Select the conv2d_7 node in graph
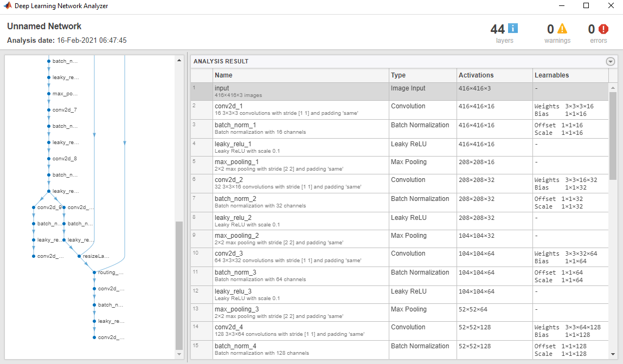Image resolution: width=623 pixels, height=364 pixels. 63,110
